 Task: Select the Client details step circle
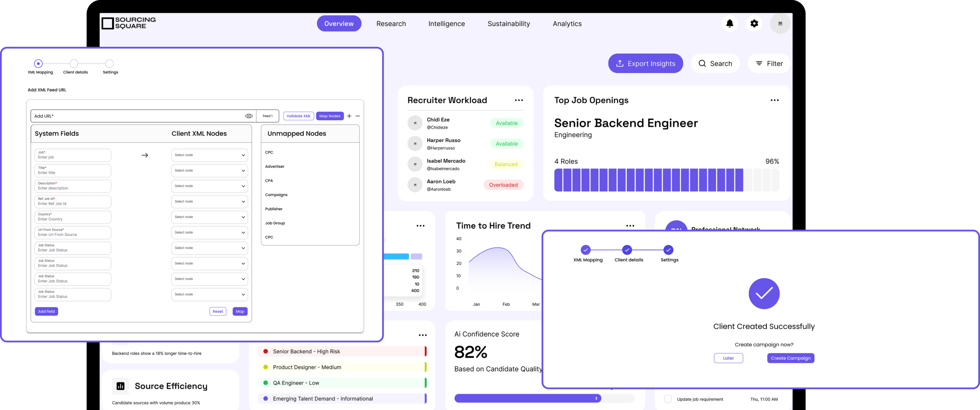click(x=74, y=64)
